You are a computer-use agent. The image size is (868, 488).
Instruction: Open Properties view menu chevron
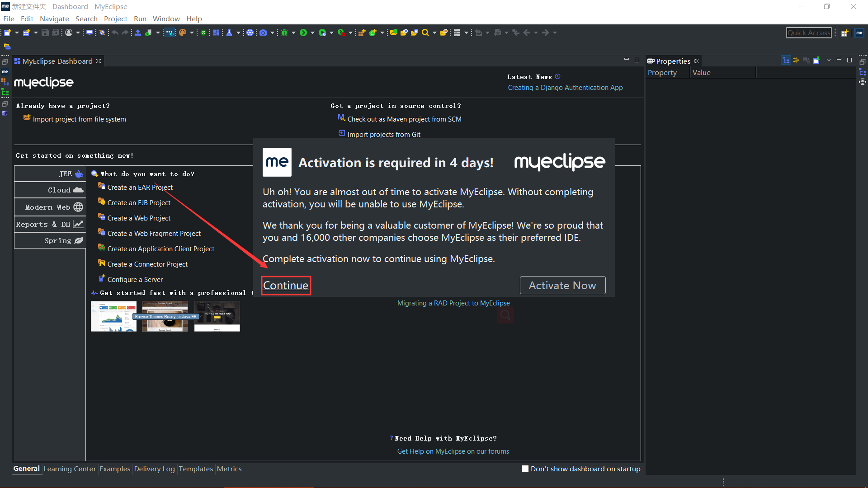(x=828, y=61)
